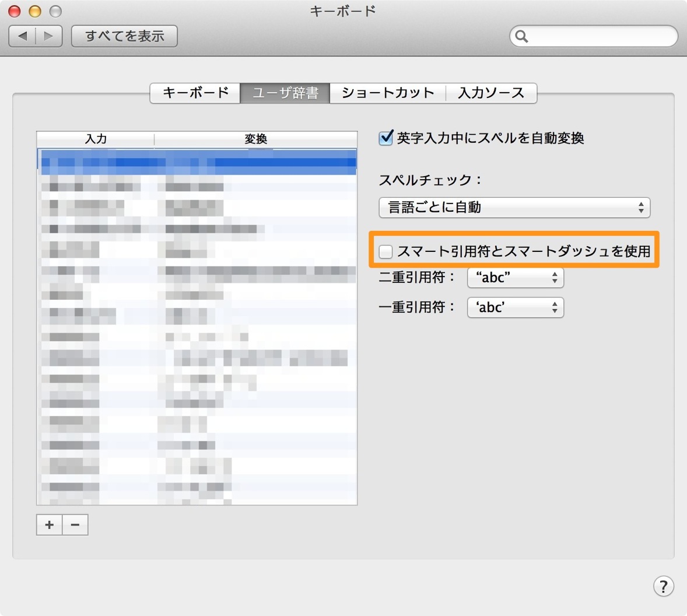Image resolution: width=687 pixels, height=616 pixels.
Task: Open the 一重引用符 style dropdown
Action: tap(516, 307)
